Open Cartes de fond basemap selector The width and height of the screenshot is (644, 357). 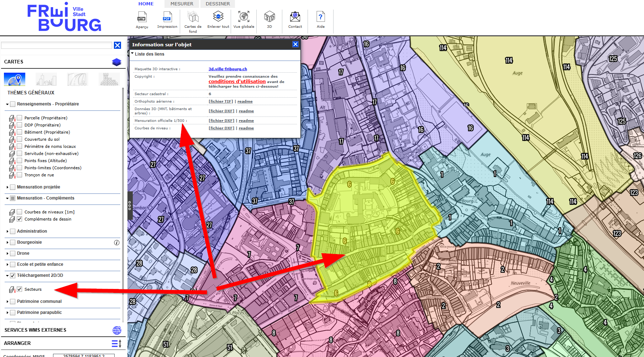tap(193, 17)
